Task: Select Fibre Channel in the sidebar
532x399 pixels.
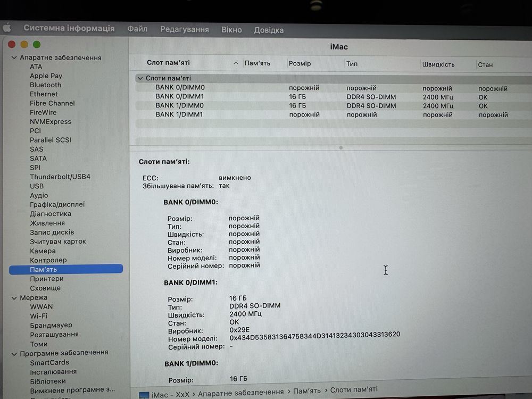Action: [x=52, y=104]
